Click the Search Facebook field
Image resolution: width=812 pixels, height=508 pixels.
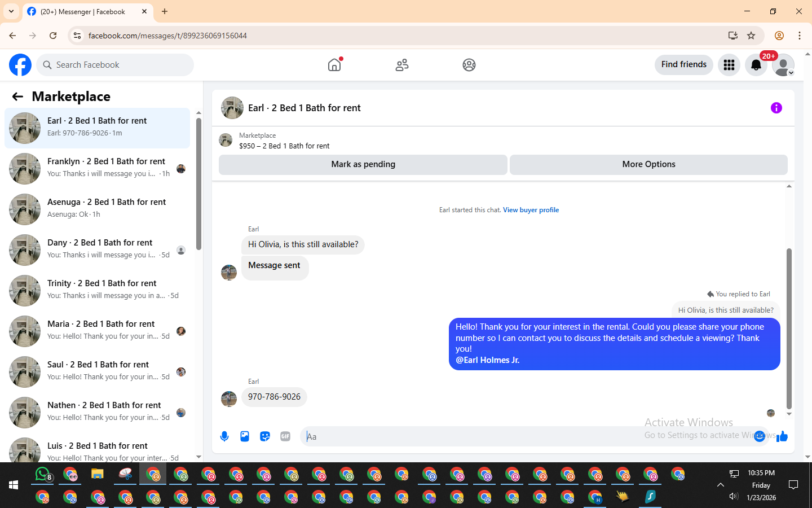click(x=115, y=65)
